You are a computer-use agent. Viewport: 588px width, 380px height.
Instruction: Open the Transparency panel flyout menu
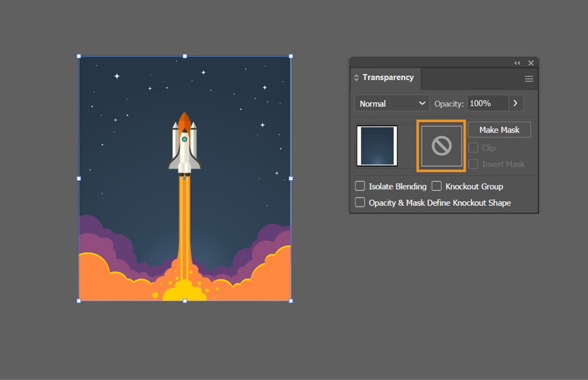(528, 78)
